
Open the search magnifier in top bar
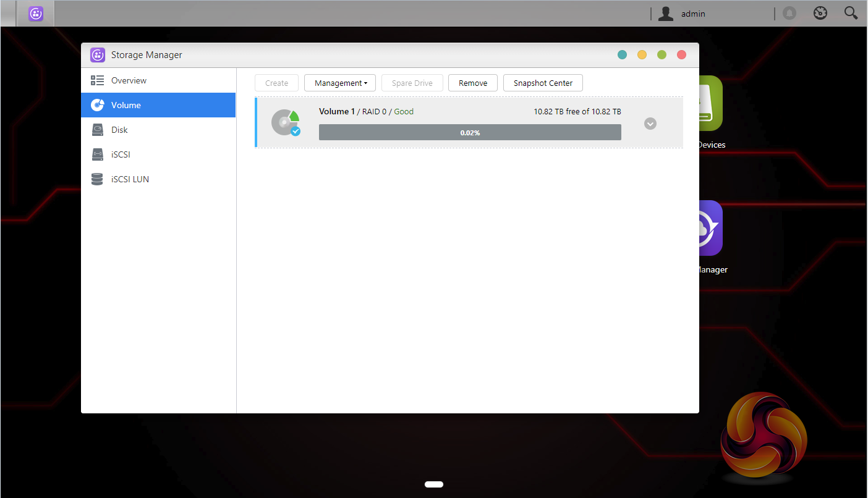(x=851, y=13)
